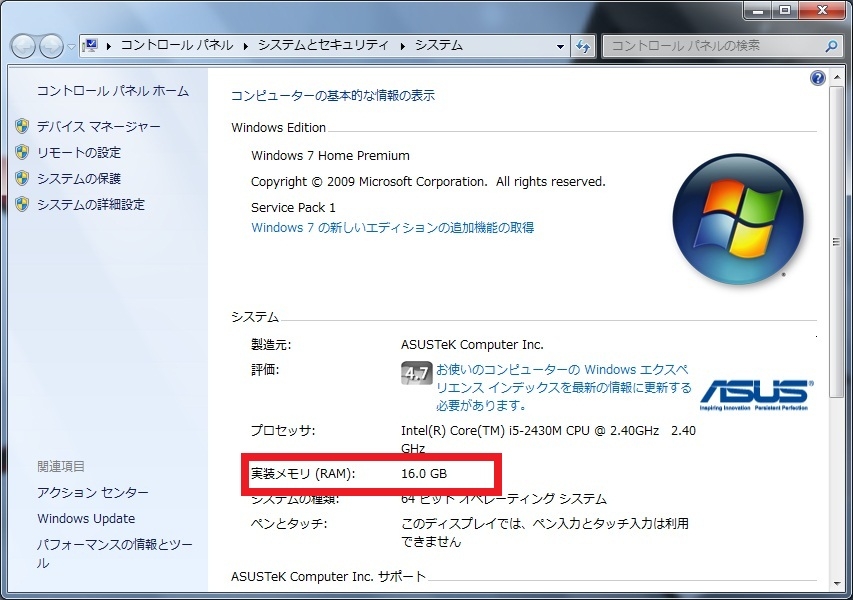Open recent pages dropdown beside navigation arrows
The height and width of the screenshot is (600, 853).
click(71, 47)
